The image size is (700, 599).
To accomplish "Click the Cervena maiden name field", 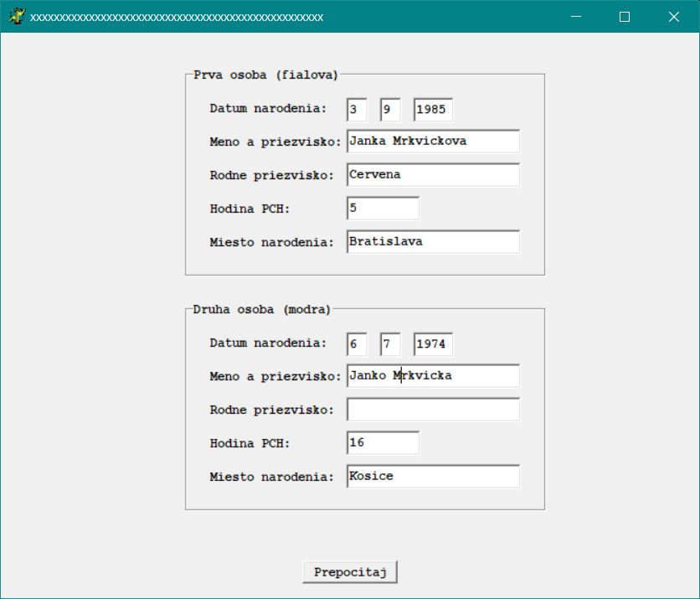I will coord(433,174).
